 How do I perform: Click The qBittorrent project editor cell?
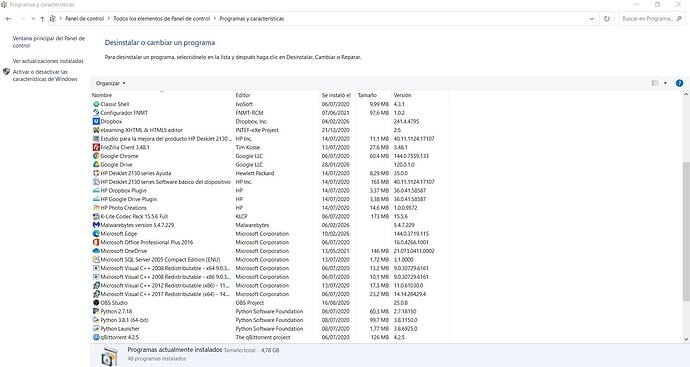[x=263, y=338]
